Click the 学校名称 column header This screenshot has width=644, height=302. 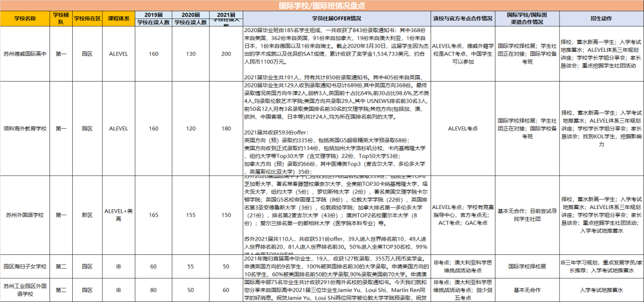click(x=24, y=19)
